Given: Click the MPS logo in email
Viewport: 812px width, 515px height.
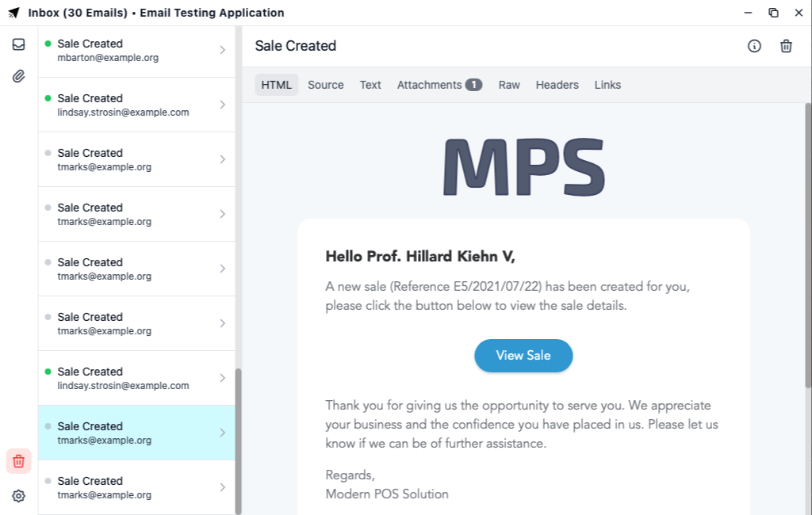Looking at the screenshot, I should tap(523, 166).
